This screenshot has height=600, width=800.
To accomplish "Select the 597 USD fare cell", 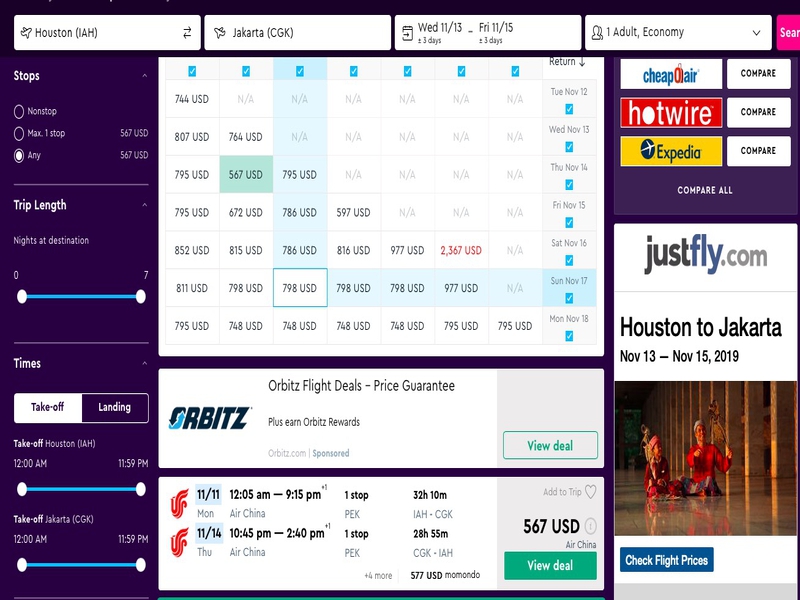I will pyautogui.click(x=354, y=212).
